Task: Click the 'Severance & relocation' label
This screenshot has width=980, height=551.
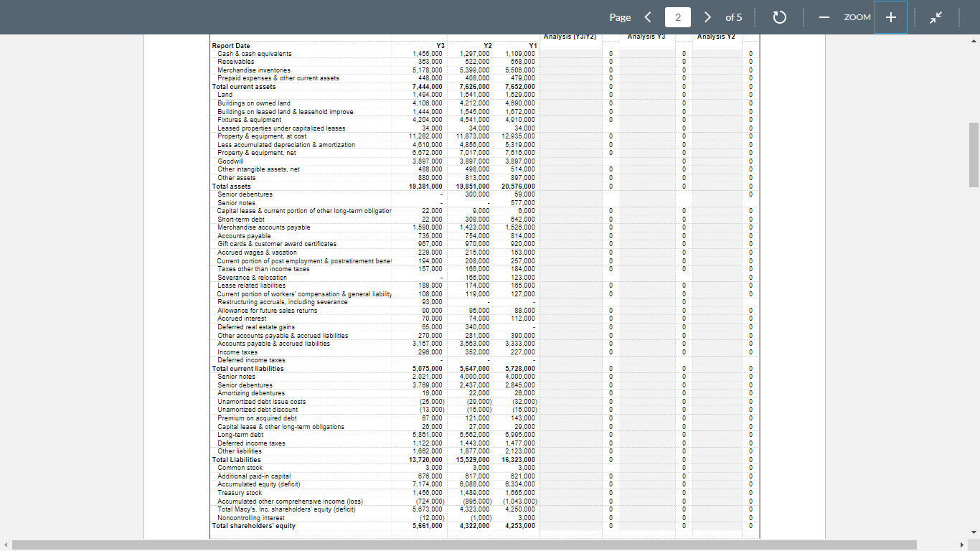Action: click(x=252, y=278)
